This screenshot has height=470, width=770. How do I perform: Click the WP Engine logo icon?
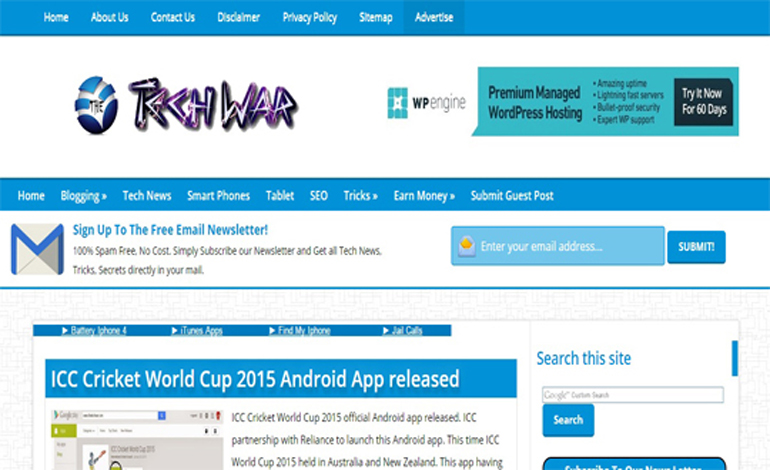point(397,103)
